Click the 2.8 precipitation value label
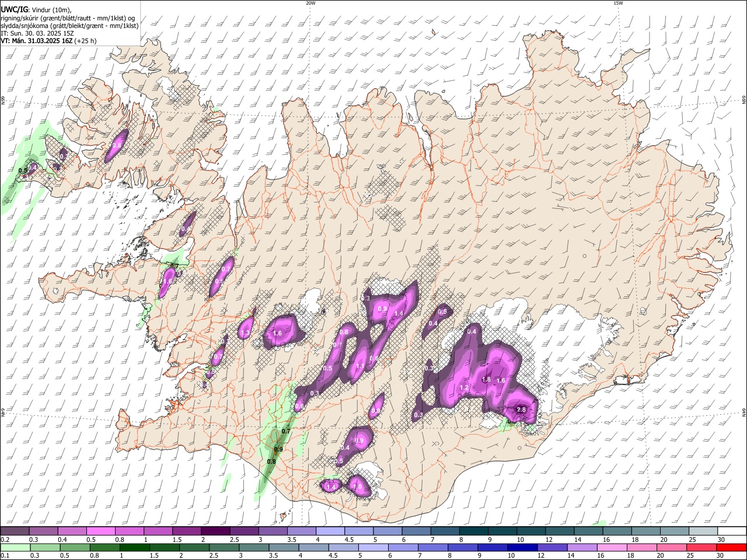The height and width of the screenshot is (560, 747). pyautogui.click(x=522, y=410)
